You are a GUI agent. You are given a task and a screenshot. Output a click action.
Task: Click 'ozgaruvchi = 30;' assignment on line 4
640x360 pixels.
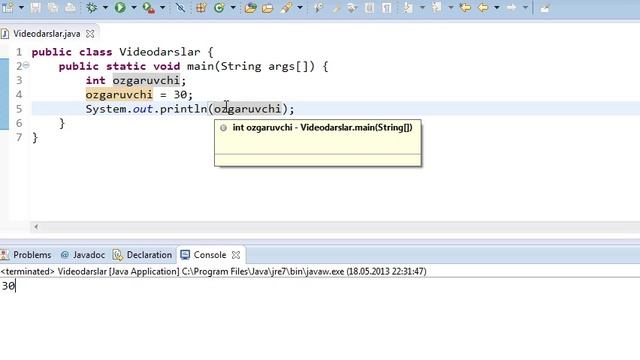point(139,94)
